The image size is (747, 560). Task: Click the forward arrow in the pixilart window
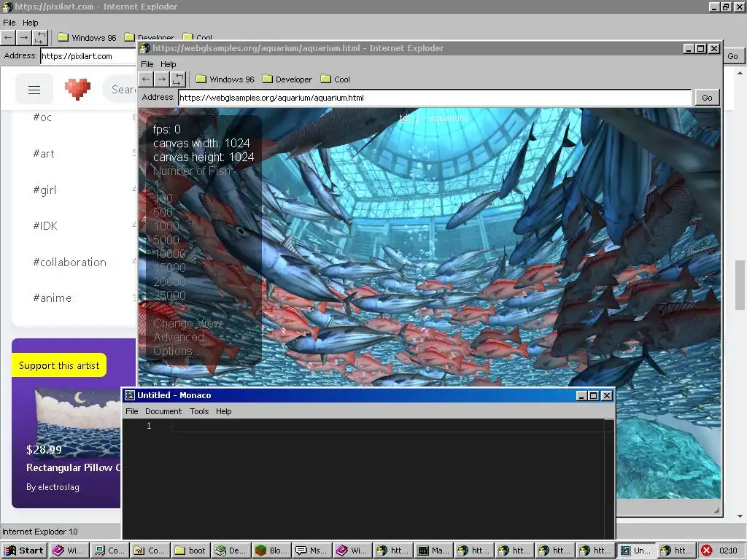click(24, 38)
